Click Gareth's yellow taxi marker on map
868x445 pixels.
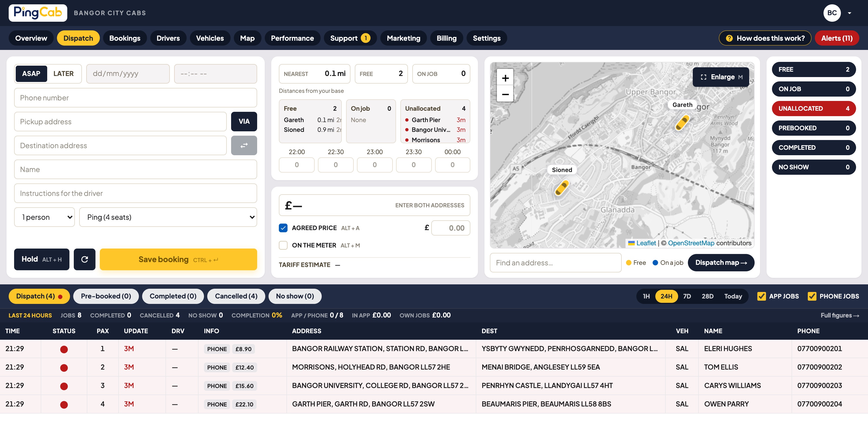pos(682,122)
